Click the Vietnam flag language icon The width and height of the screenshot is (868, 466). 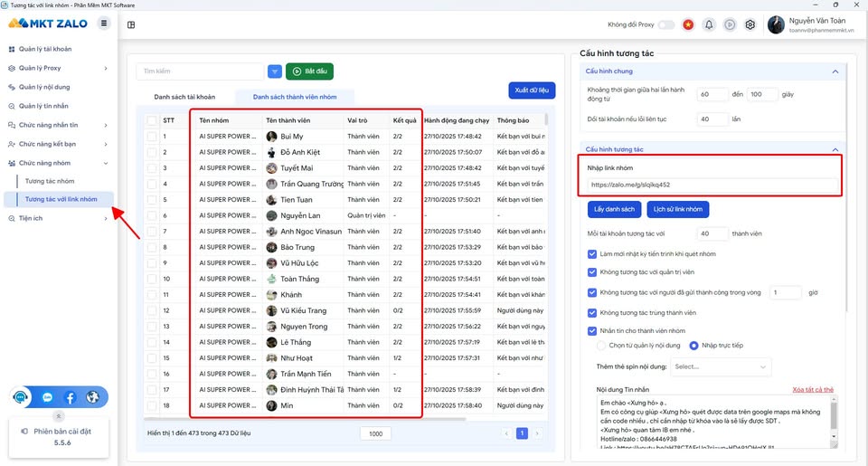click(688, 25)
